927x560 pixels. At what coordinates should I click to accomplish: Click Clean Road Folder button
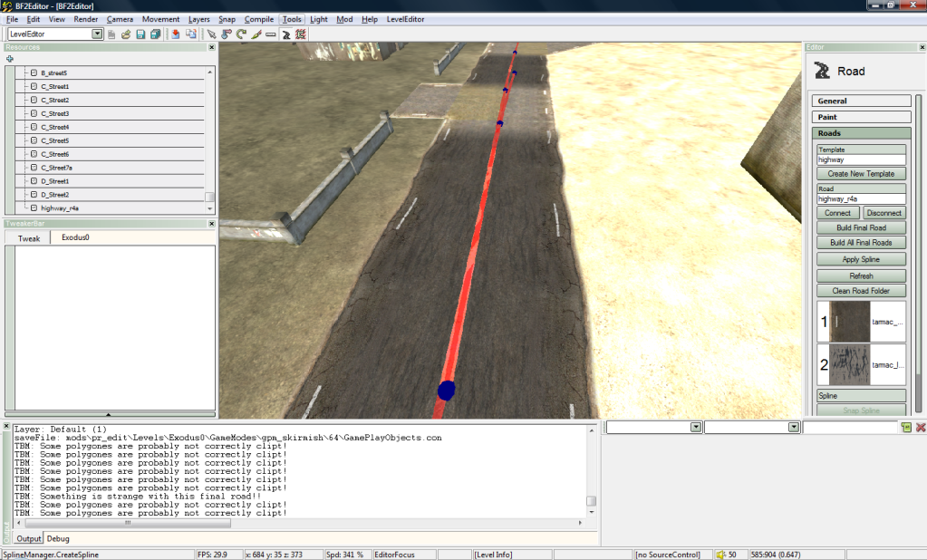[862, 290]
